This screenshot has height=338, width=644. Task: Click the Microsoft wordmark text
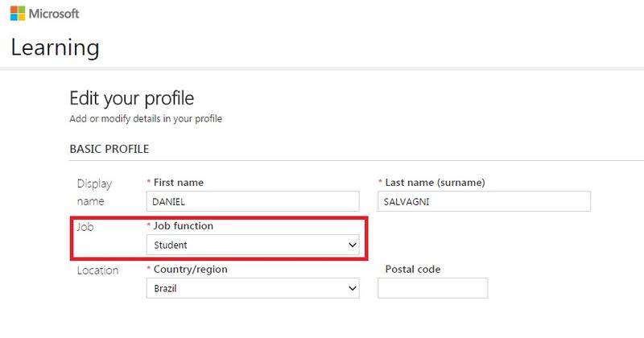pos(56,14)
